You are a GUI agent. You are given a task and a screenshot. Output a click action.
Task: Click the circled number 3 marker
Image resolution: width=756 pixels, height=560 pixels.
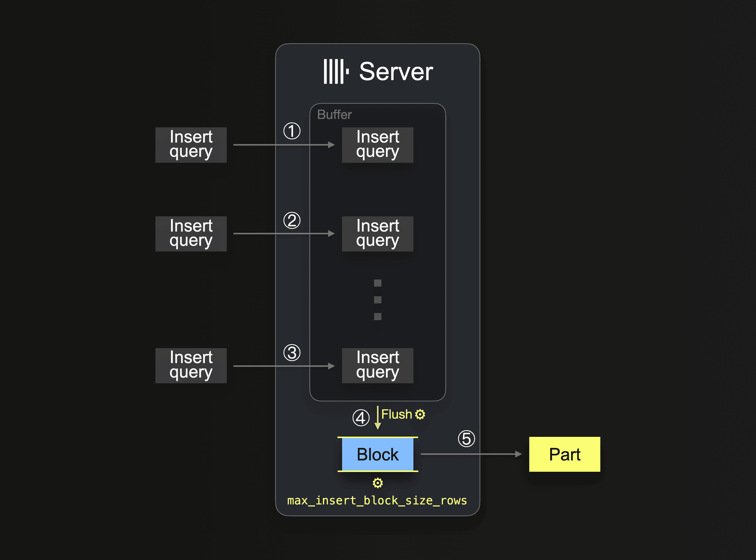(x=292, y=353)
